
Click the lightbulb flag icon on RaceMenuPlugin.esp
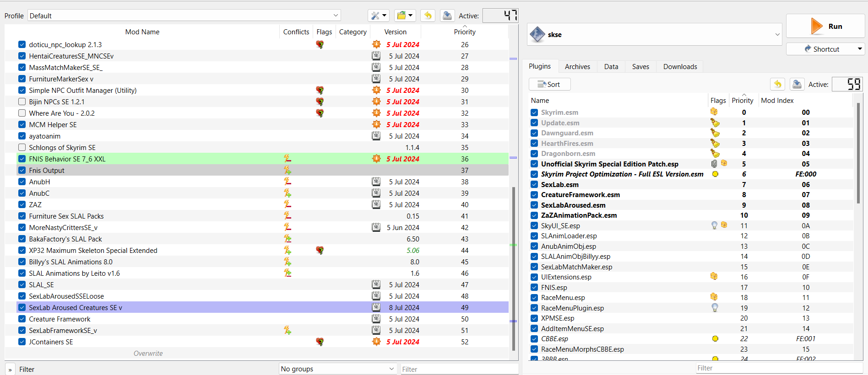(715, 308)
